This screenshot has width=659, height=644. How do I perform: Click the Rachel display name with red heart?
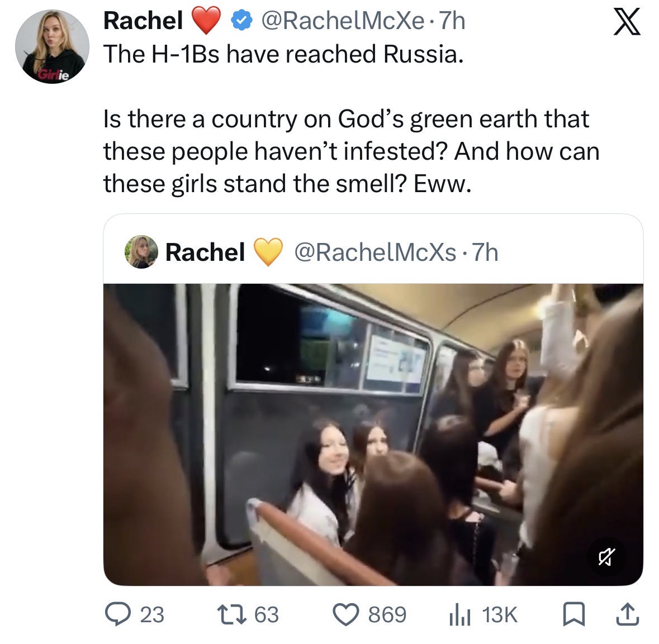click(162, 21)
